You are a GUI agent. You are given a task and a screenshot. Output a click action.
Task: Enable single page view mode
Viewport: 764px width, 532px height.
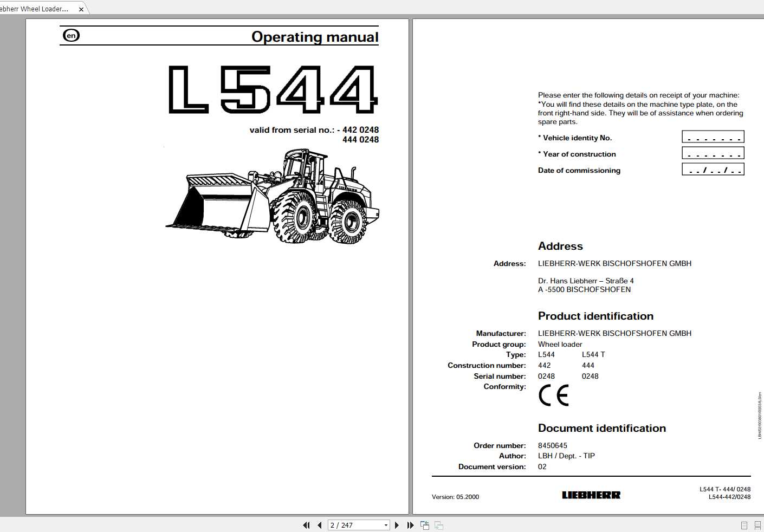point(743,525)
